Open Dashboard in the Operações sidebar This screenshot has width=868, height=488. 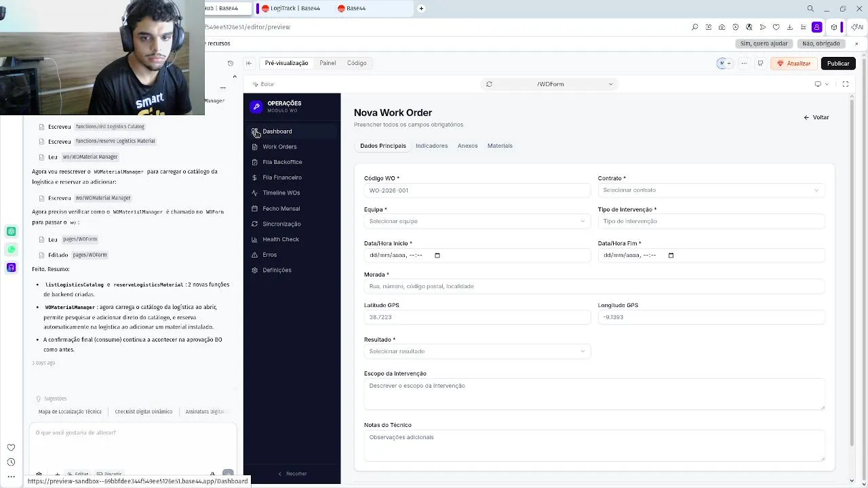(292, 131)
